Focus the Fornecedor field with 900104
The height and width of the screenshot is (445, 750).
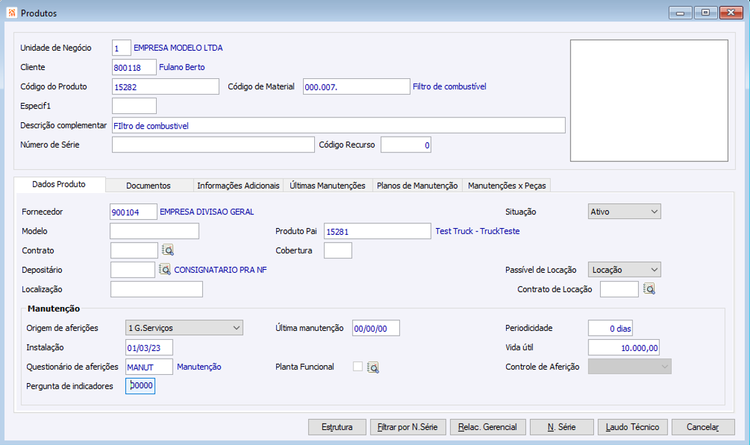[133, 211]
